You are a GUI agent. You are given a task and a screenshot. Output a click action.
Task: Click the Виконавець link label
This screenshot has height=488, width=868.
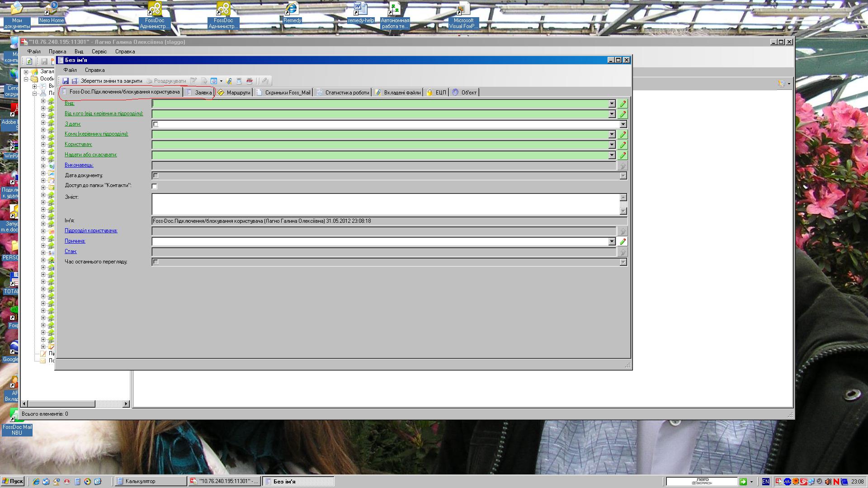[79, 165]
